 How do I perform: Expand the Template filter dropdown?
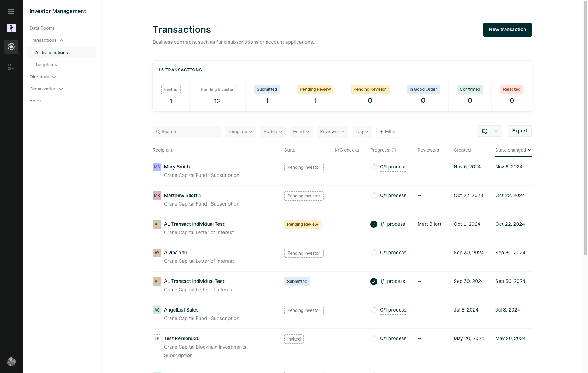[240, 132]
